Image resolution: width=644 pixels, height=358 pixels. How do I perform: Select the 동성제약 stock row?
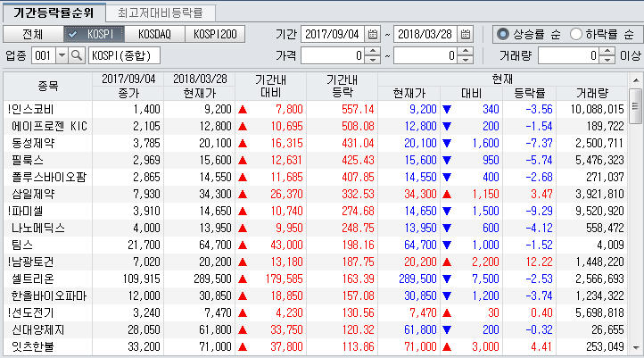(316, 143)
